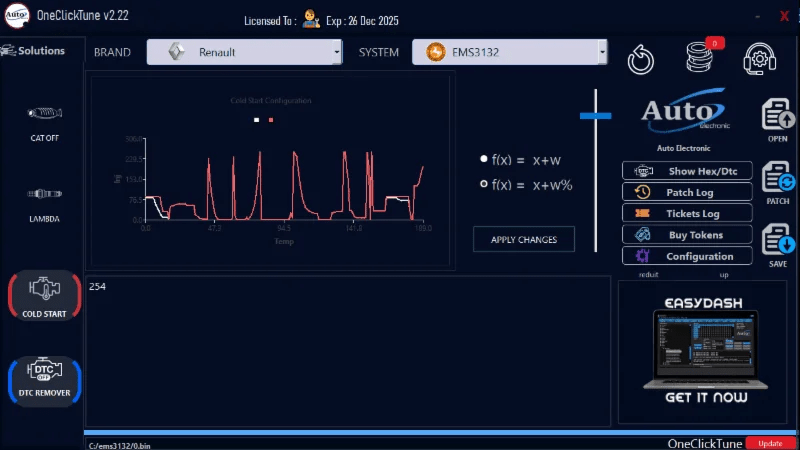
Task: Click the blue vertical slider handle
Action: pos(595,116)
